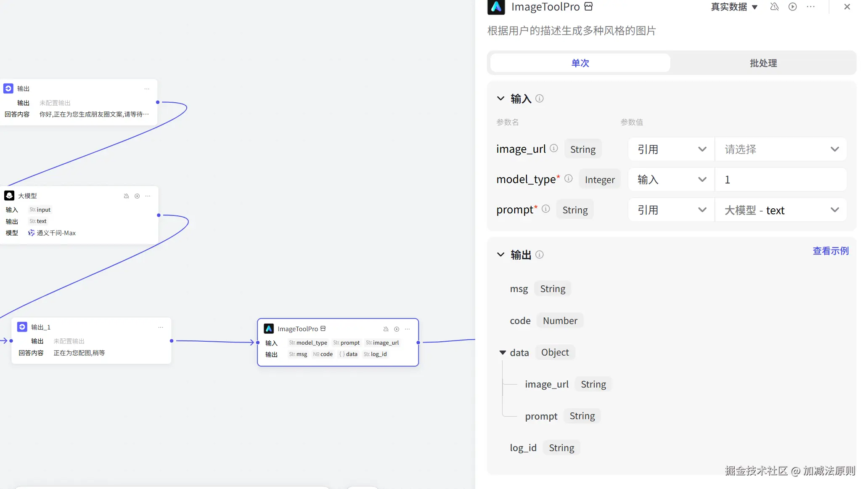Click the ImageToolPro plugin logo in the panel header
The width and height of the screenshot is (868, 489).
point(496,7)
